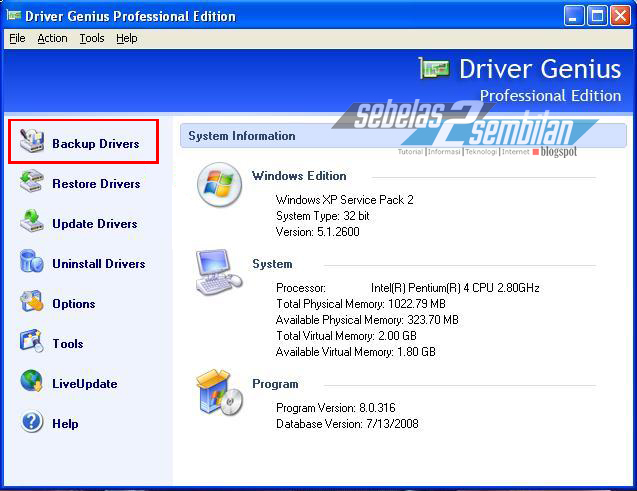Image resolution: width=637 pixels, height=491 pixels.
Task: Click the Windows Edition heading
Action: [x=299, y=176]
